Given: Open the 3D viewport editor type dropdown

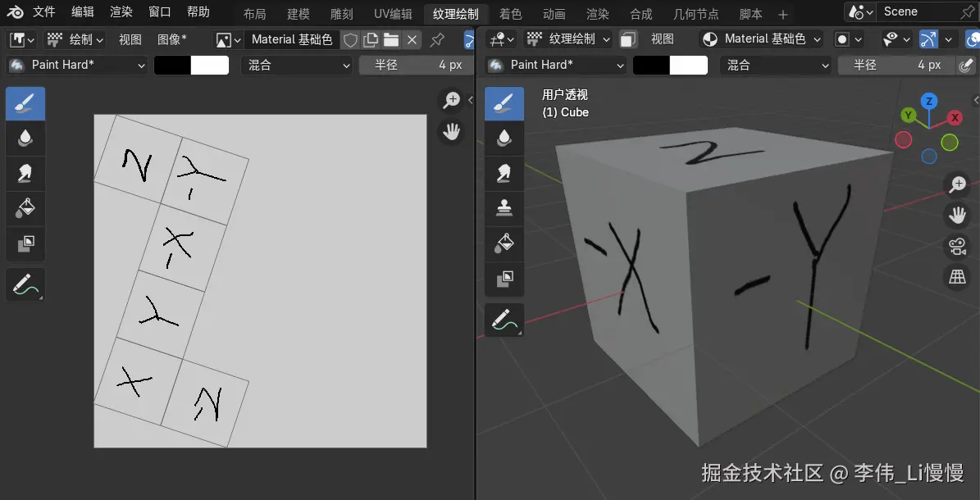Looking at the screenshot, I should [501, 39].
